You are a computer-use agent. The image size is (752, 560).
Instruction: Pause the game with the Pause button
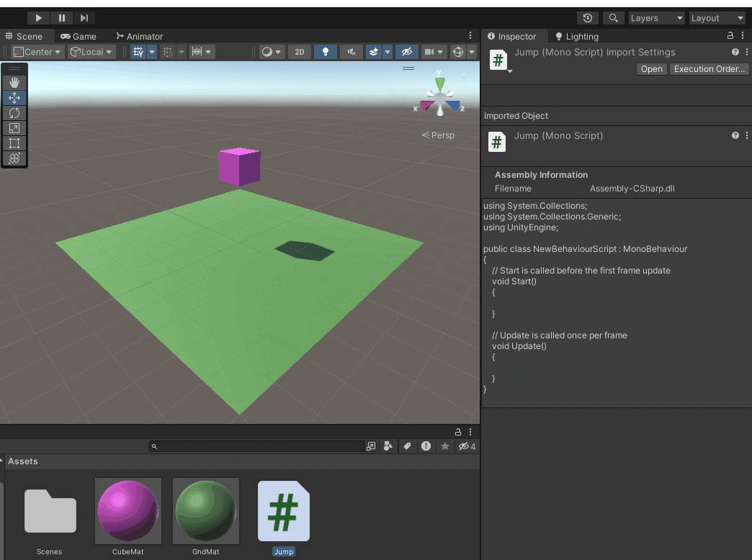pos(61,18)
